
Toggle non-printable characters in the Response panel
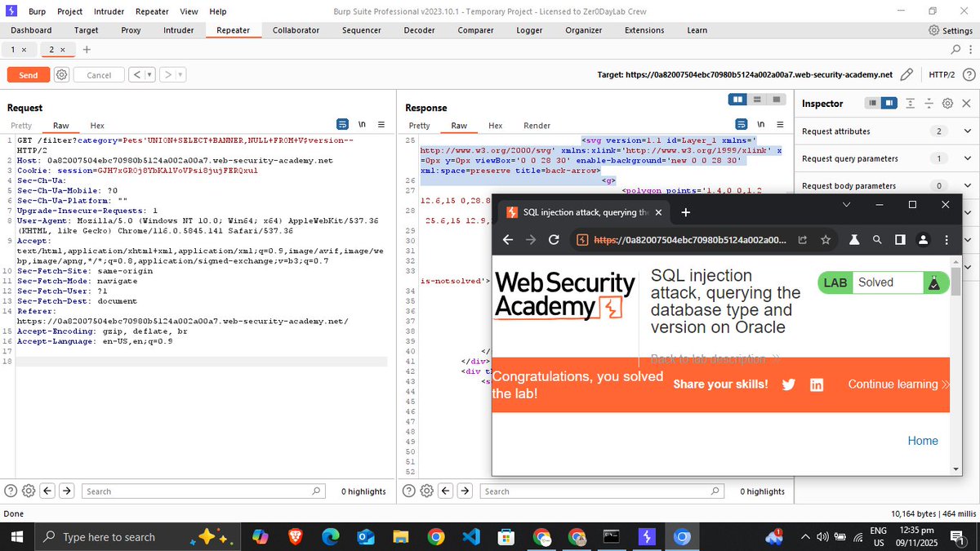coord(761,125)
